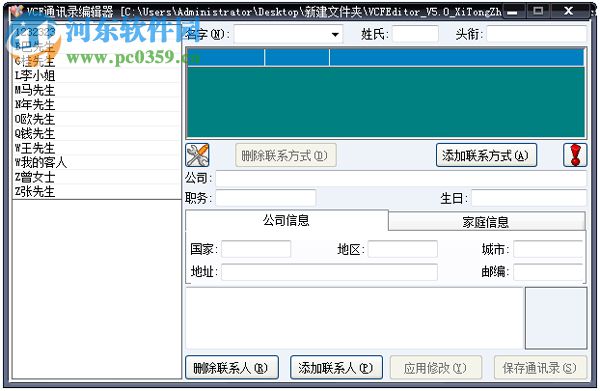Select contact O欧先生 in the list
Viewport: 600px width, 391px height.
(96, 119)
